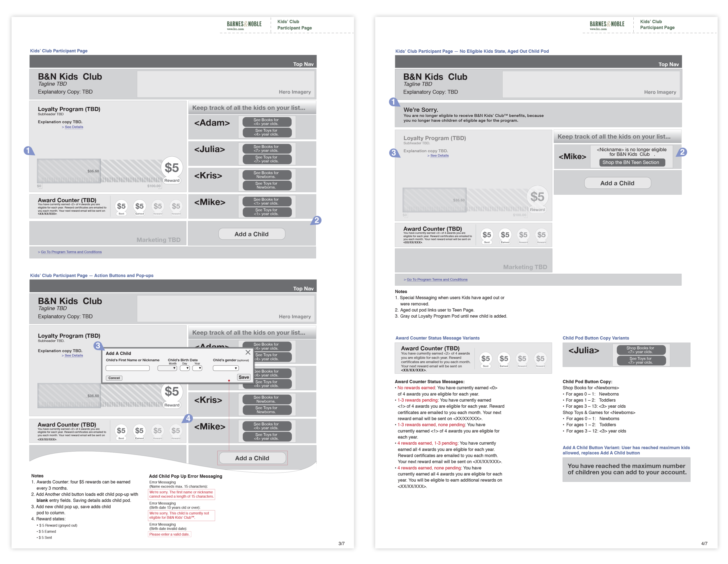Click Mike's See Books for <1> year olds
This screenshot has width=728, height=564.
tap(267, 201)
